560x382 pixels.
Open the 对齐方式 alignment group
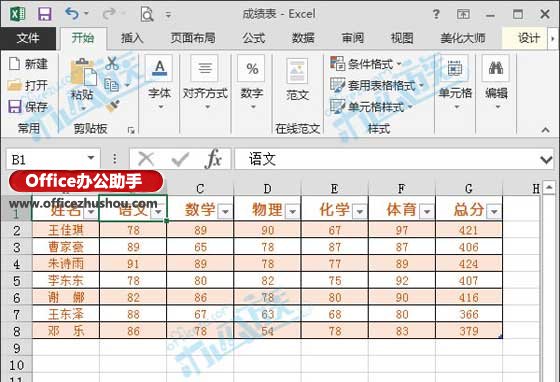(x=205, y=82)
